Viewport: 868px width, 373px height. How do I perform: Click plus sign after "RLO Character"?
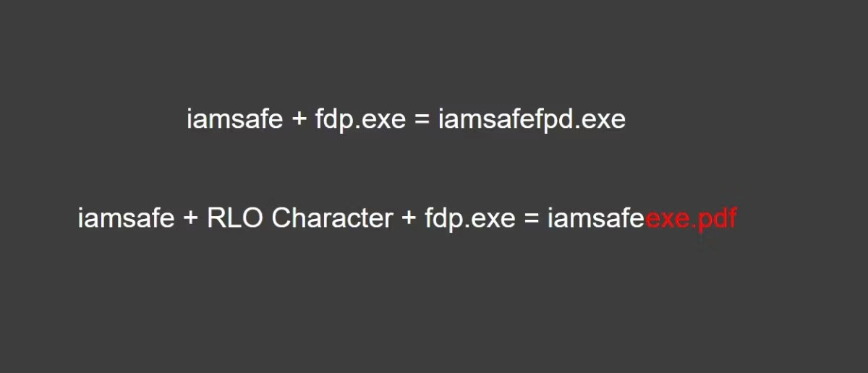[409, 218]
